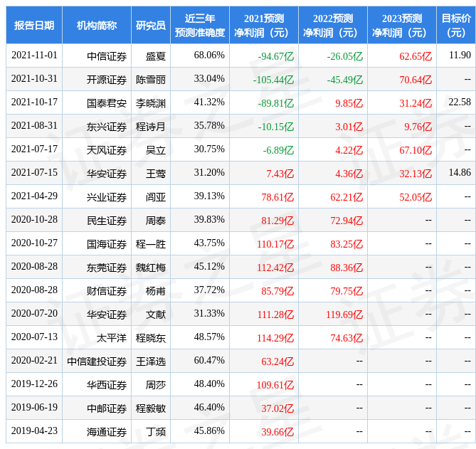Image resolution: width=476 pixels, height=449 pixels.
Task: Click researcher name 李晓渊
Action: (151, 103)
